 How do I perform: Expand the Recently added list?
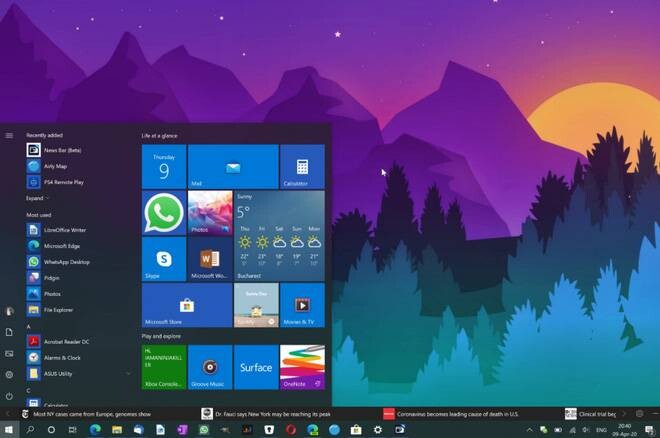point(37,198)
